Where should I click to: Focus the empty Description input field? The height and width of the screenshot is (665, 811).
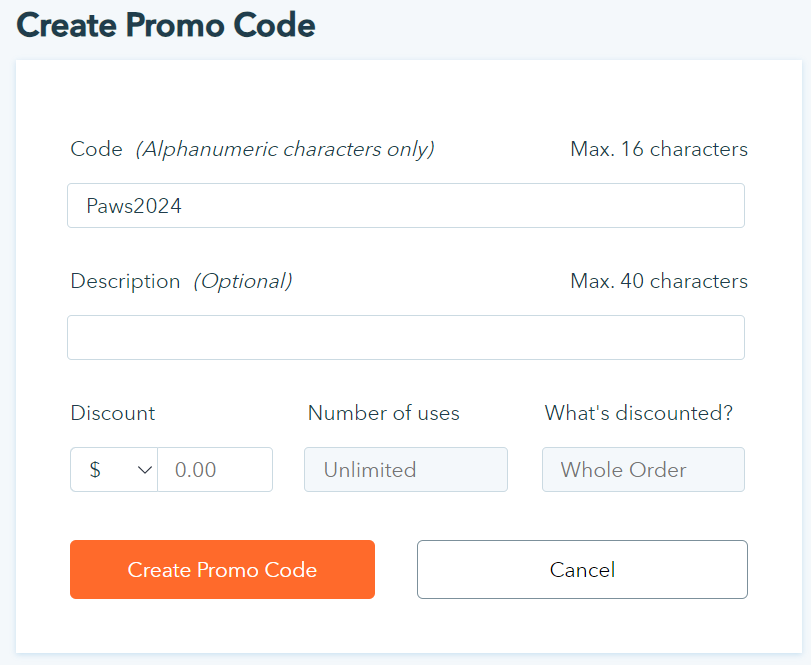click(x=405, y=338)
